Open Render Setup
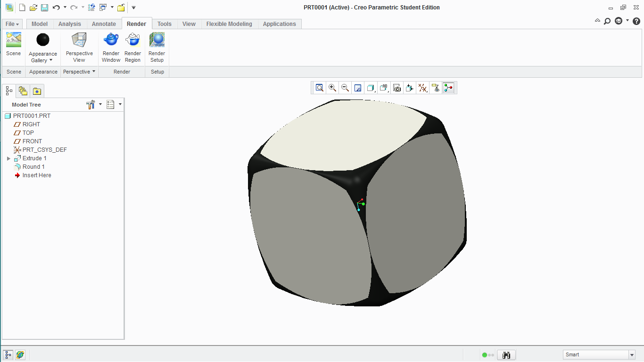 click(157, 47)
